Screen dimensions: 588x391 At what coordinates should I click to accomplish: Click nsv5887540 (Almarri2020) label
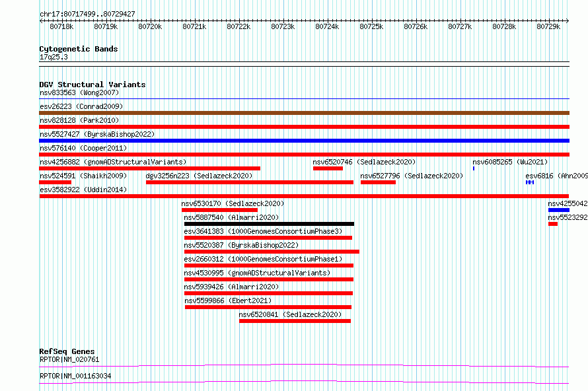tap(231, 217)
